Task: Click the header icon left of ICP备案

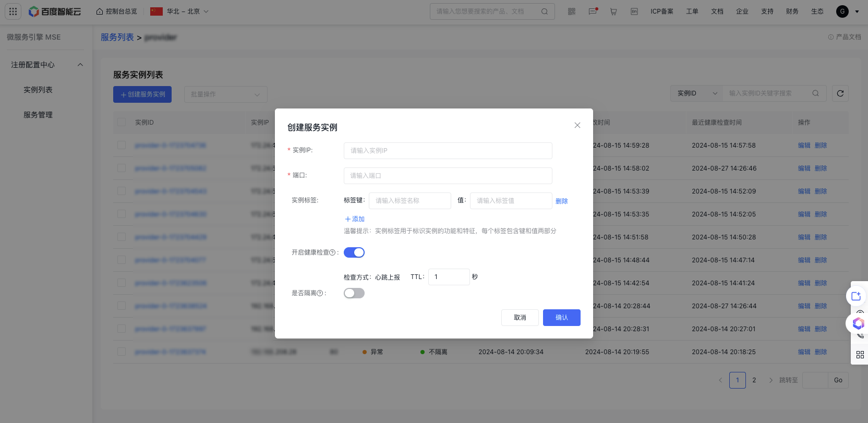Action: [x=634, y=11]
